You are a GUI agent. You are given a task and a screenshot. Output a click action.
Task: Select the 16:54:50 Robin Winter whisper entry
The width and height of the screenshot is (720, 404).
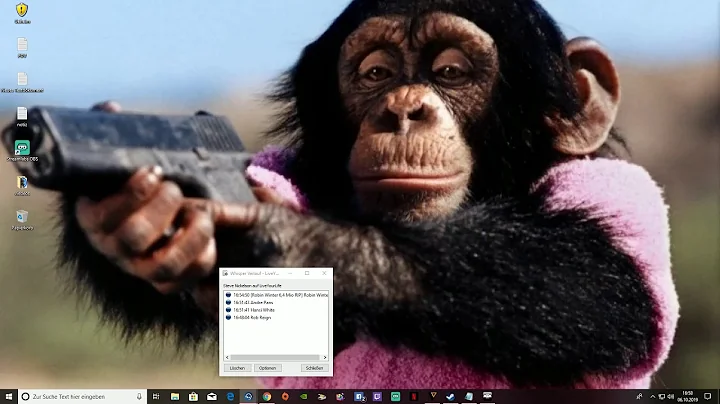coord(276,295)
